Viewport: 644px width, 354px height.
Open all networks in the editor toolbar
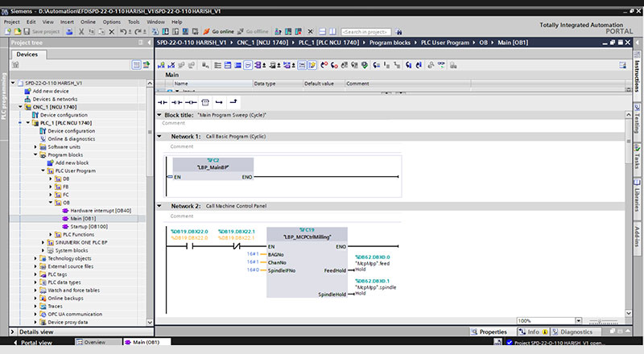(228, 65)
